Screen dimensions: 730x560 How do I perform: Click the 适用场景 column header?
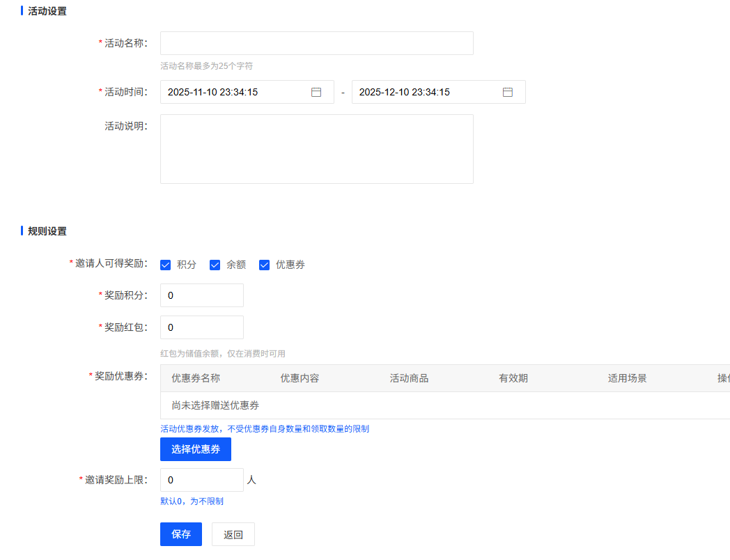pyautogui.click(x=627, y=378)
